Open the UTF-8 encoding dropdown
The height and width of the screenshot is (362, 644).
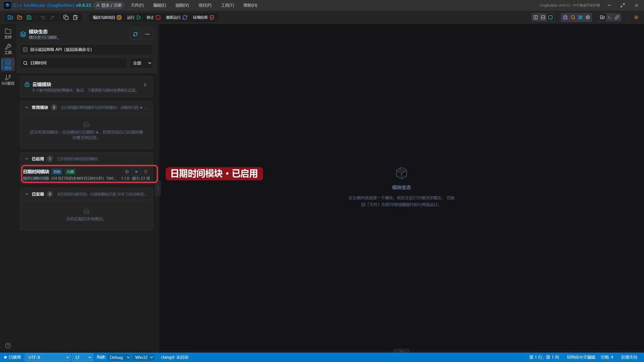point(48,357)
